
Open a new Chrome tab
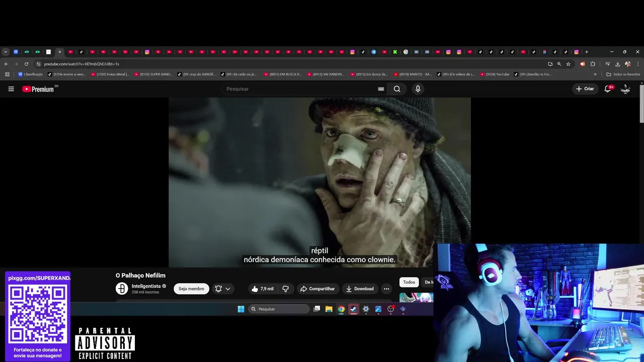click(x=587, y=52)
